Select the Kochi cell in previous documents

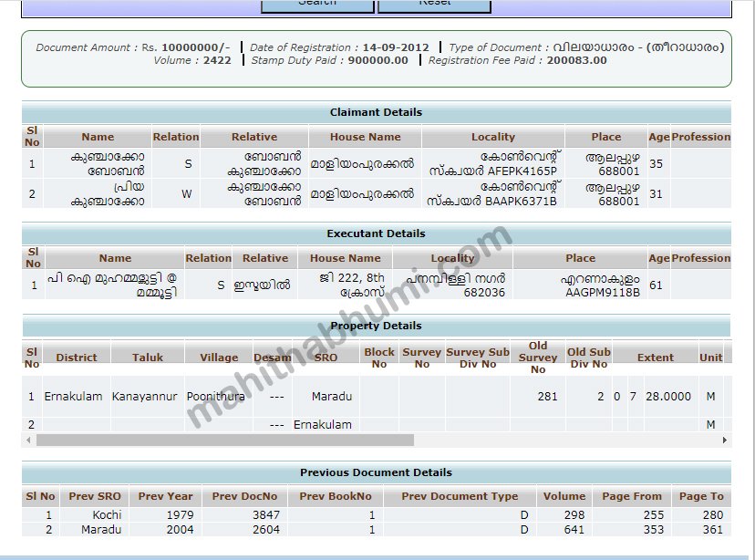[107, 514]
